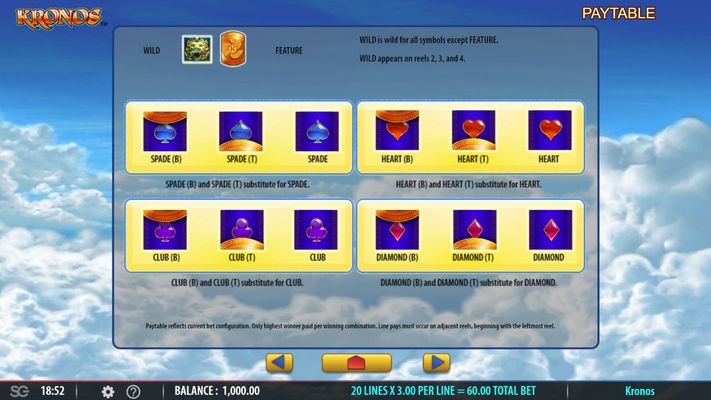Click 'WILD is wild for all symbols' text
Image resolution: width=711 pixels, height=400 pixels.
[x=429, y=40]
